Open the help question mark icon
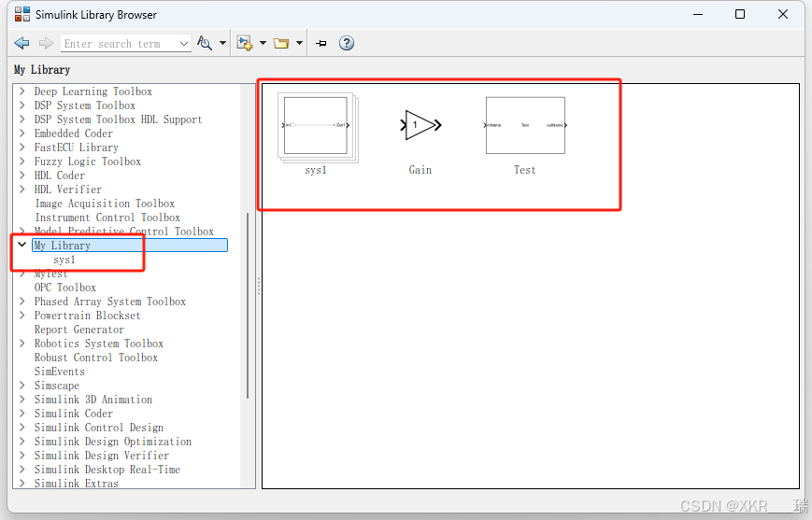The image size is (812, 520). [x=347, y=43]
